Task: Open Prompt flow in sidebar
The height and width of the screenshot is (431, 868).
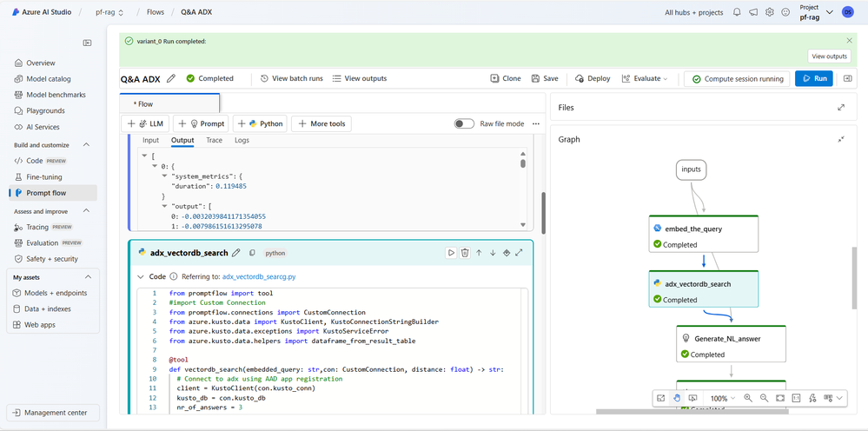Action: click(53, 193)
